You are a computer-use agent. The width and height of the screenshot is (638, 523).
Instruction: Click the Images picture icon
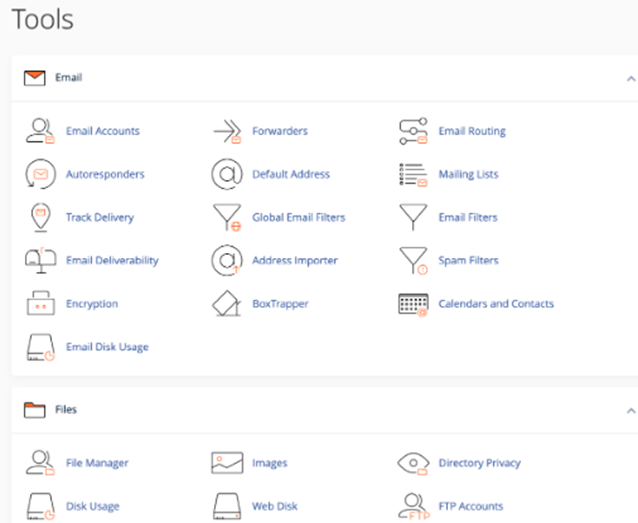[227, 463]
